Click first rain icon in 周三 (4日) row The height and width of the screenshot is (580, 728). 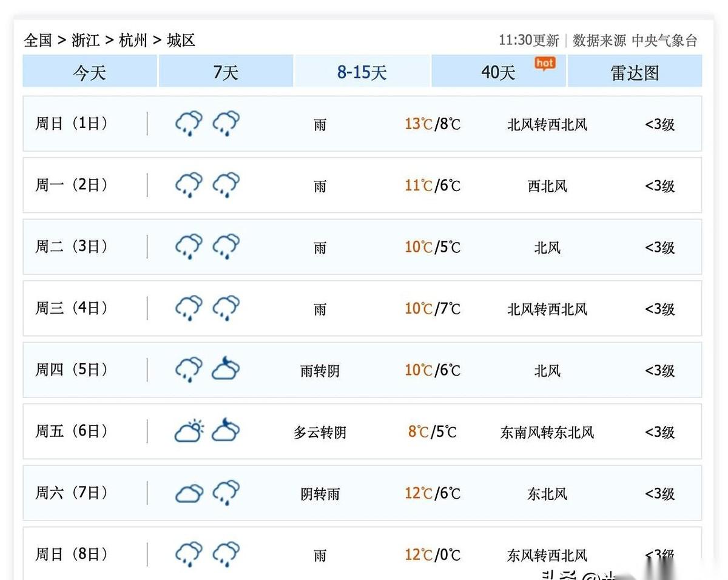click(x=189, y=308)
